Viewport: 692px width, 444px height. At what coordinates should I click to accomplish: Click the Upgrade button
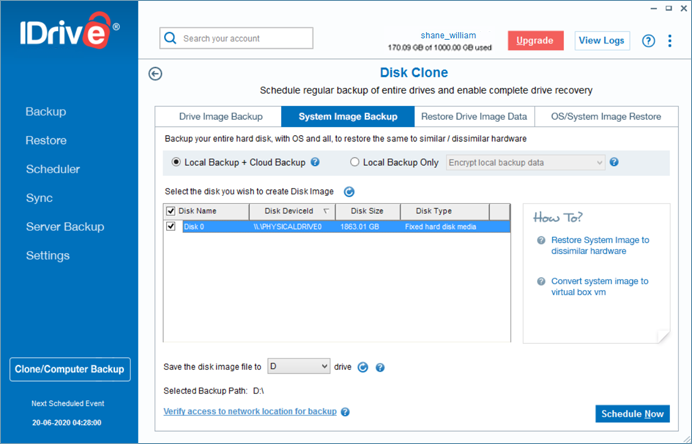click(535, 41)
